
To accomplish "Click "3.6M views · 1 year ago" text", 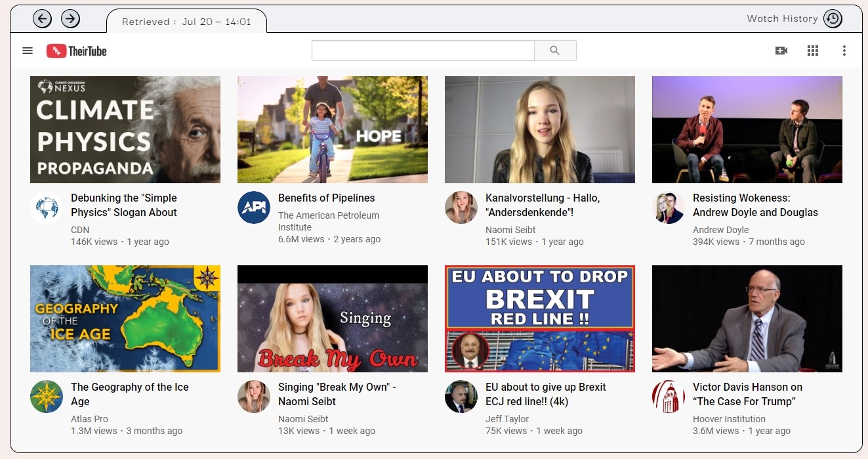I will point(741,431).
